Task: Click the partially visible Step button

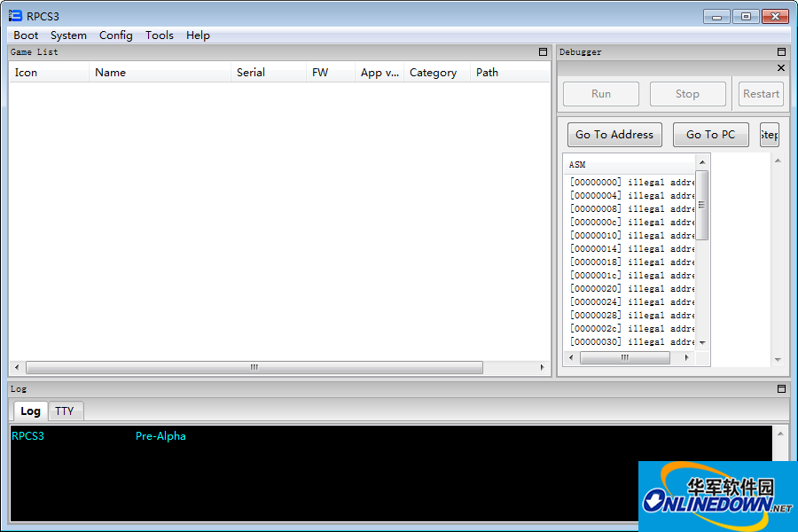Action: pos(769,135)
